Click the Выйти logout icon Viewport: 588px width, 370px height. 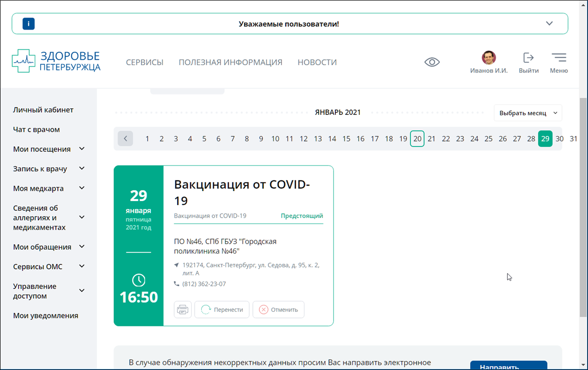(x=528, y=58)
